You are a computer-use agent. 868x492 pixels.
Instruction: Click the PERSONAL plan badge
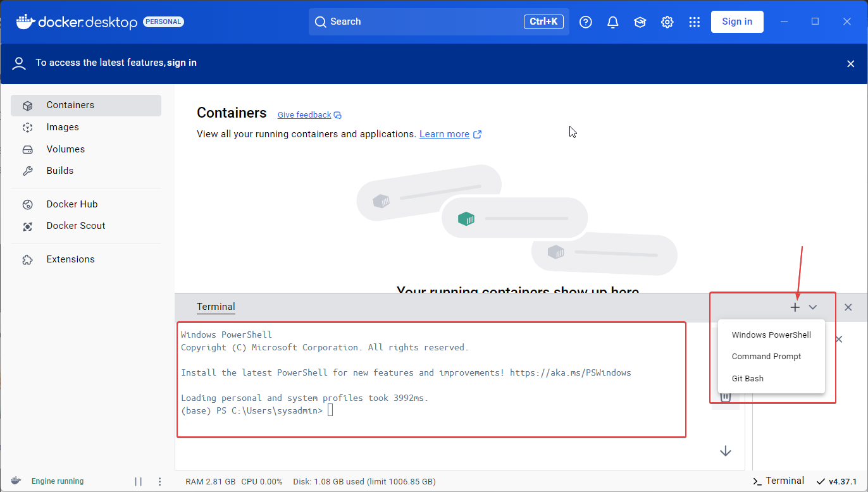pos(163,22)
